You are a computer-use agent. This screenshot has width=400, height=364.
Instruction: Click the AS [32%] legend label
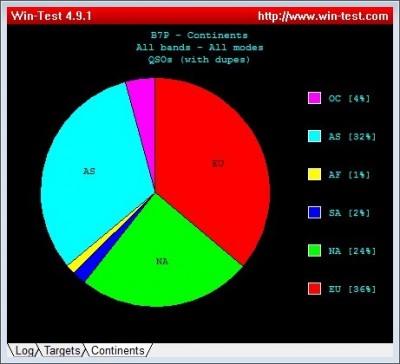click(x=352, y=137)
